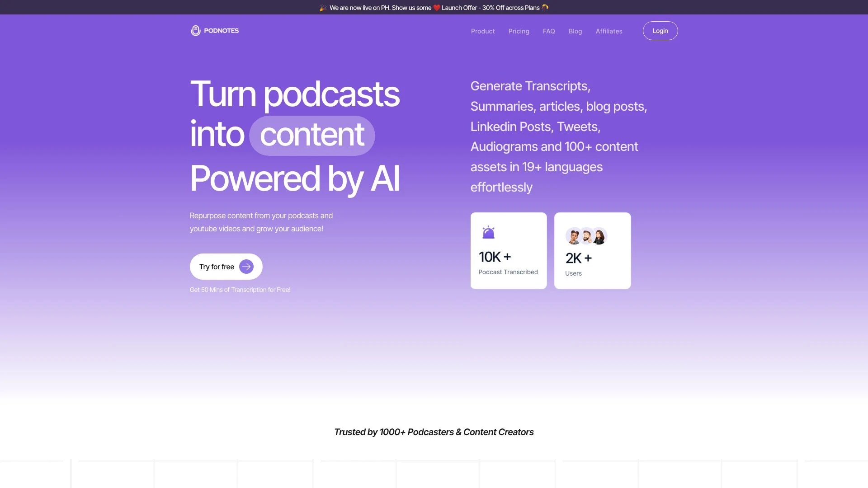Click the Try for free button
868x488 pixels.
[x=225, y=266]
